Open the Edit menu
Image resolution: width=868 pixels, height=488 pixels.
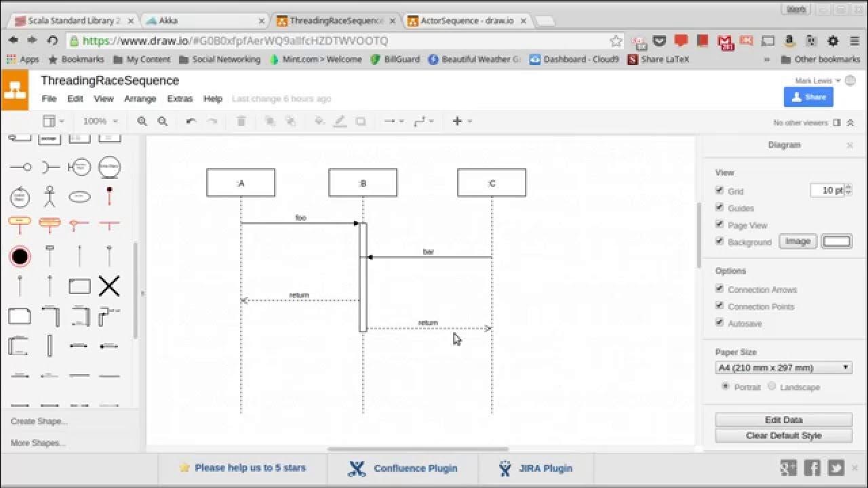tap(75, 99)
